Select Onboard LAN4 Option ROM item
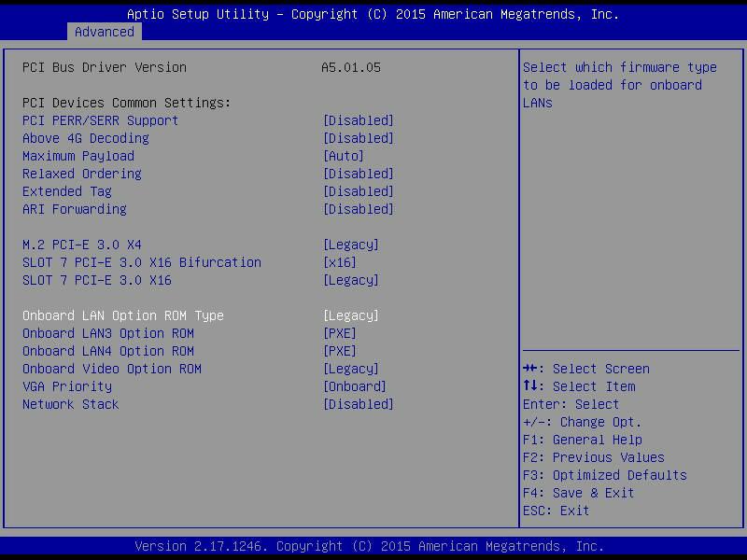The height and width of the screenshot is (560, 747). 107,351
